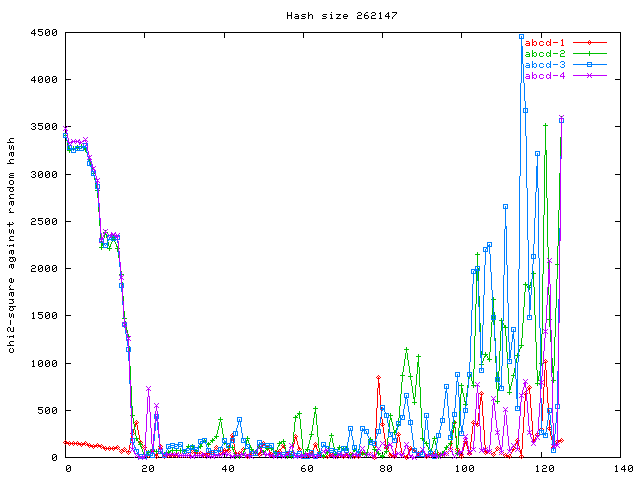Click the x-axis value 120
640x480 pixels.
544,469
